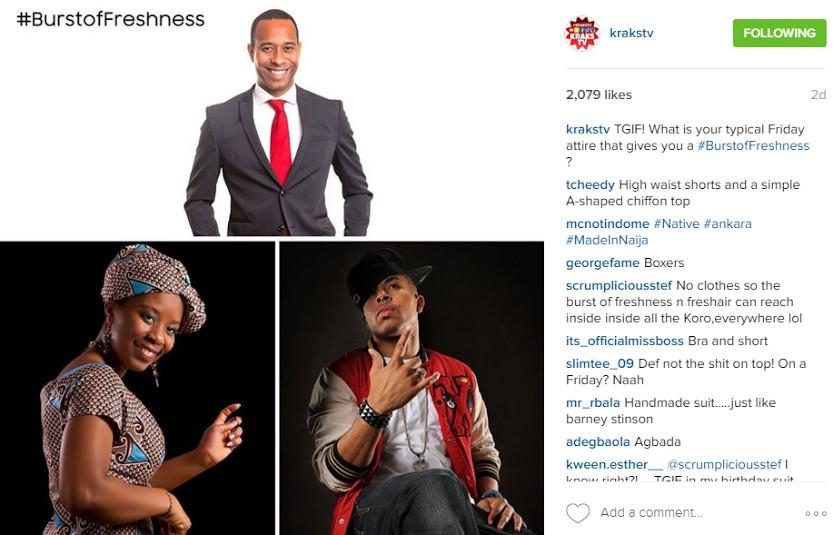Open krakstv profile from the header username

point(631,33)
